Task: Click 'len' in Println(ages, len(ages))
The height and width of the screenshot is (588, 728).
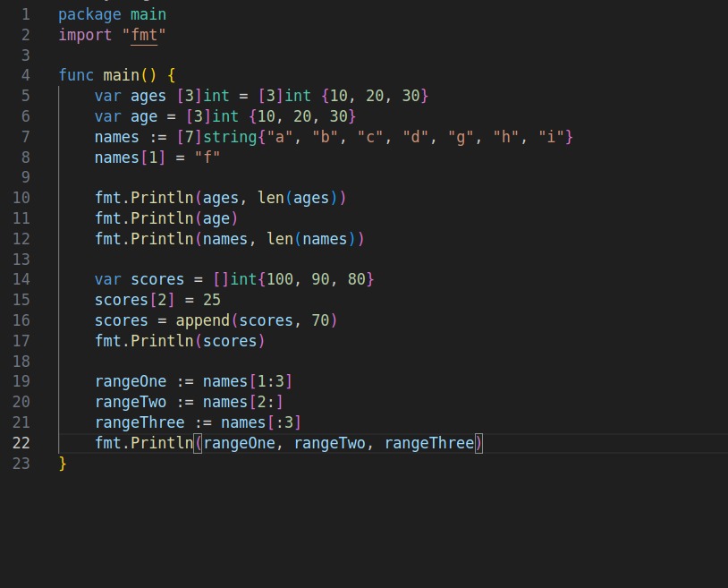Action: [x=271, y=198]
